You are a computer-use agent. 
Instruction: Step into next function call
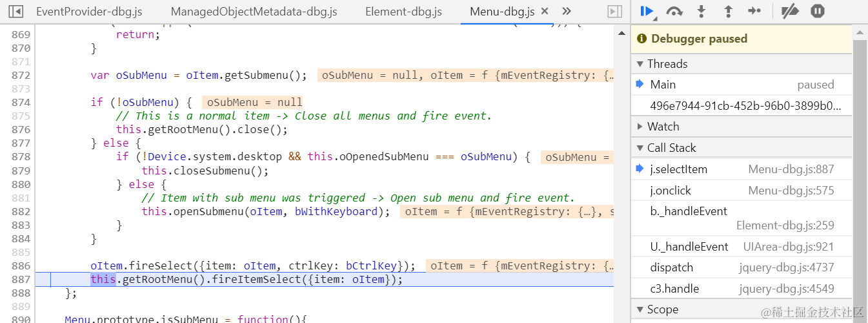click(701, 11)
